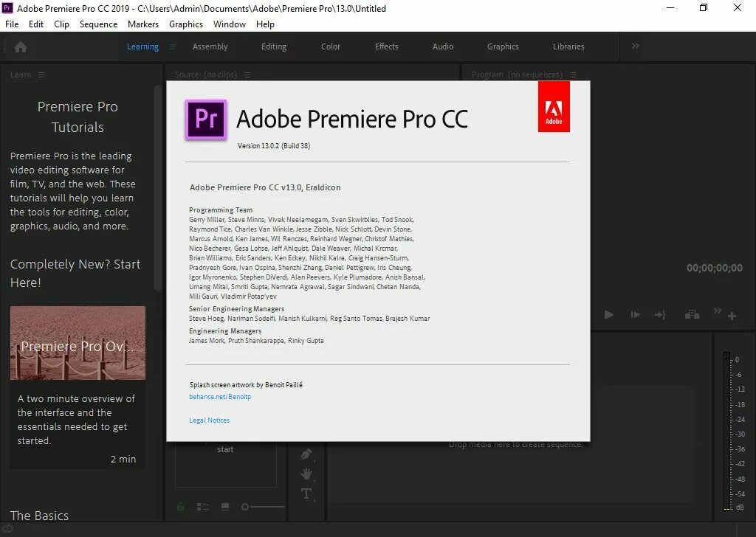Image resolution: width=756 pixels, height=537 pixels.
Task: Switch Project panel to List View
Action: point(203,507)
